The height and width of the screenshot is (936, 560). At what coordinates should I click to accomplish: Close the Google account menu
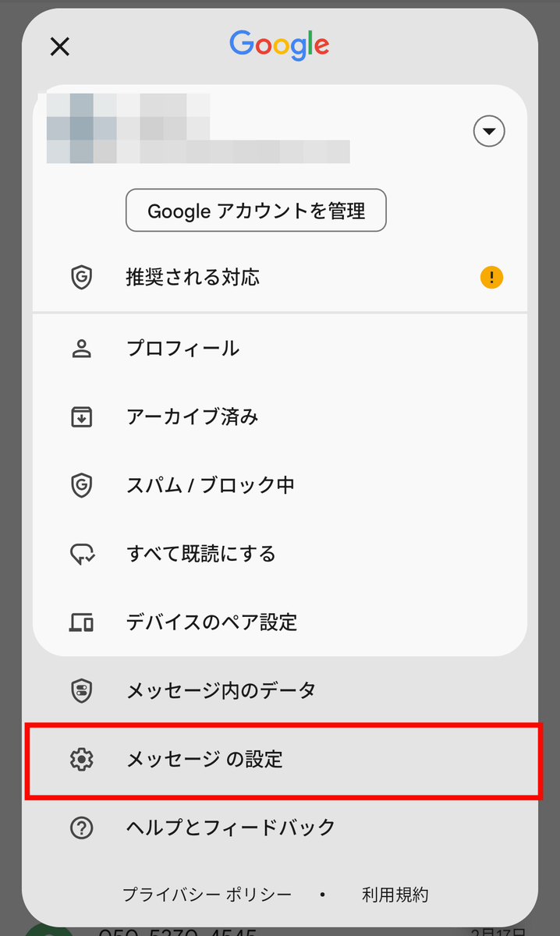click(60, 47)
